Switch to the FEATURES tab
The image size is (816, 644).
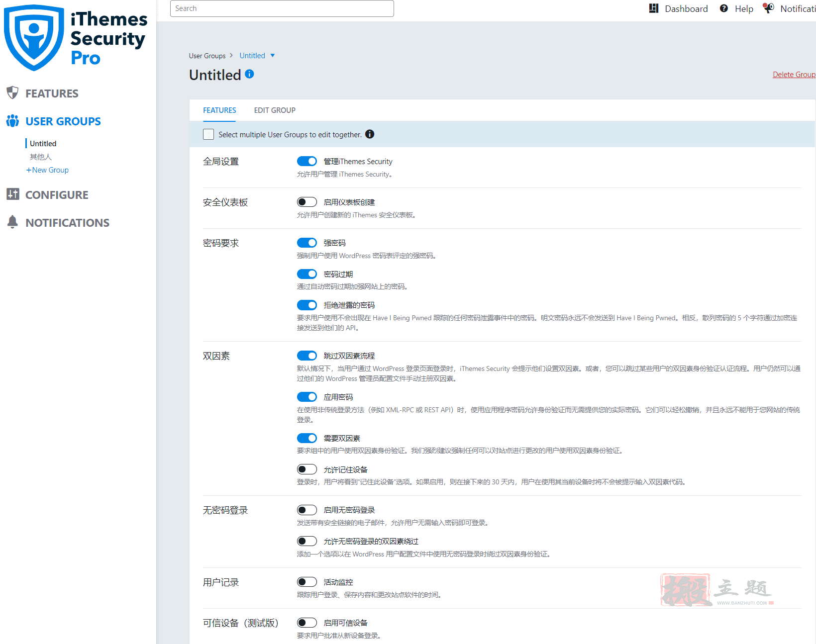tap(219, 110)
